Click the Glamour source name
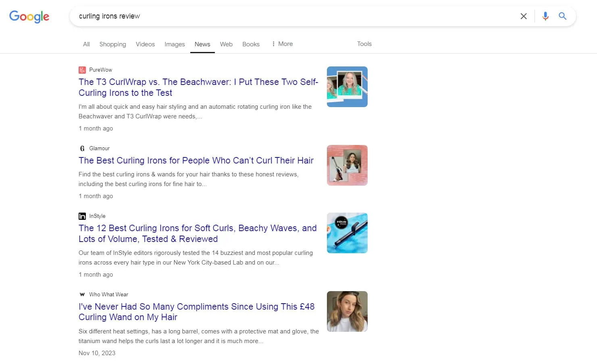 click(x=99, y=149)
